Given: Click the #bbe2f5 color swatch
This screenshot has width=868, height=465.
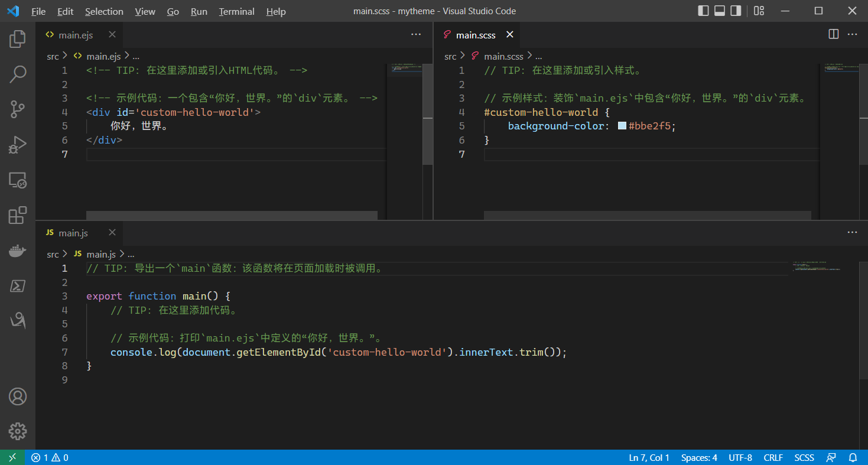Looking at the screenshot, I should [x=622, y=126].
